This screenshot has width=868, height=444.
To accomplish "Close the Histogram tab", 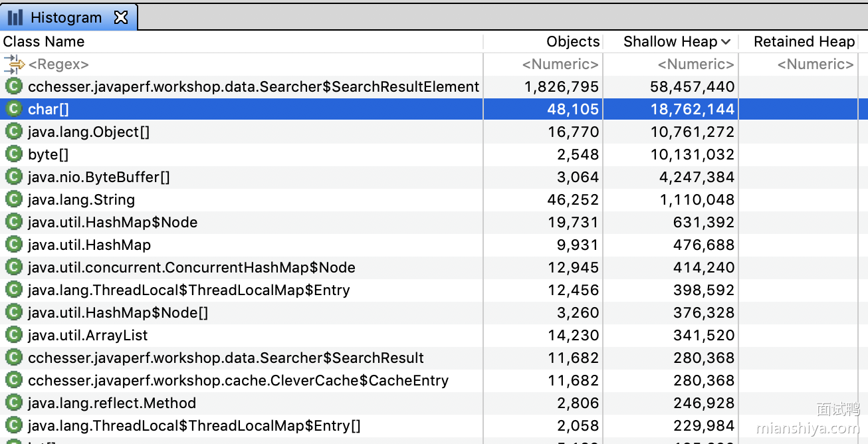I will click(x=121, y=17).
